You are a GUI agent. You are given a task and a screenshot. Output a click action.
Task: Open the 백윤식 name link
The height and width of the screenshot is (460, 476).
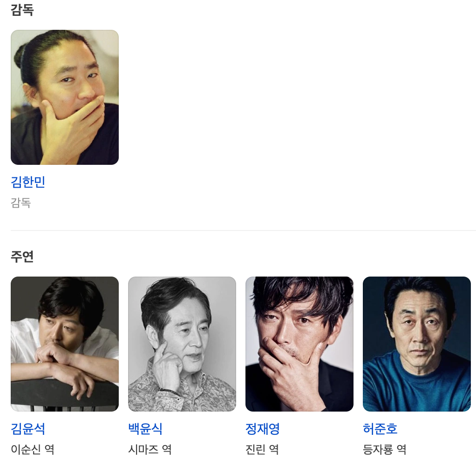point(145,429)
